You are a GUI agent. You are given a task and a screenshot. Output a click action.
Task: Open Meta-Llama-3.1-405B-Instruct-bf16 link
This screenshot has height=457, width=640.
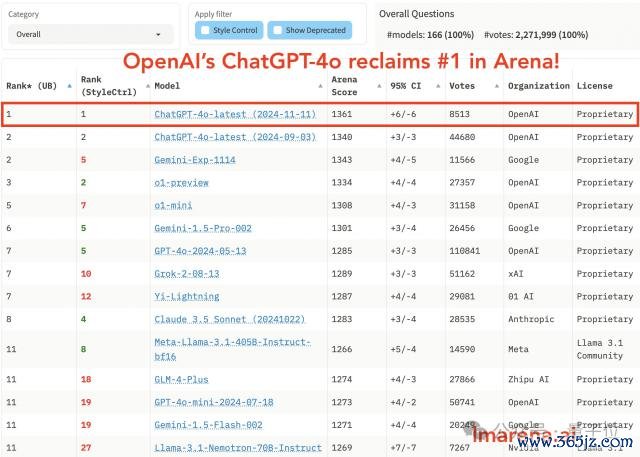coord(232,349)
